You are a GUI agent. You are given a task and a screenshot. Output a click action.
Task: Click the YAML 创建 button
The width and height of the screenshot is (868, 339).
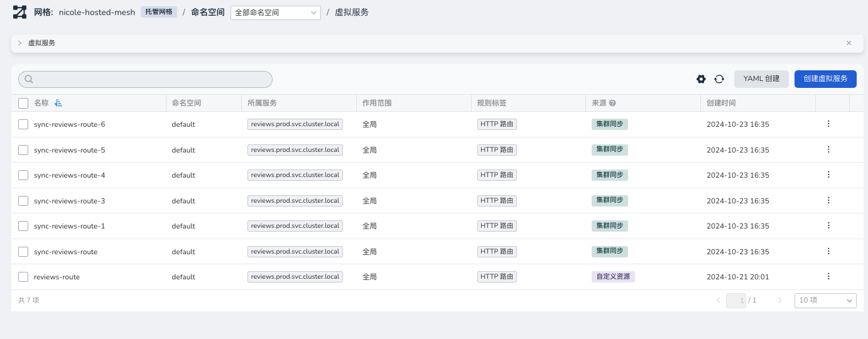click(x=761, y=79)
